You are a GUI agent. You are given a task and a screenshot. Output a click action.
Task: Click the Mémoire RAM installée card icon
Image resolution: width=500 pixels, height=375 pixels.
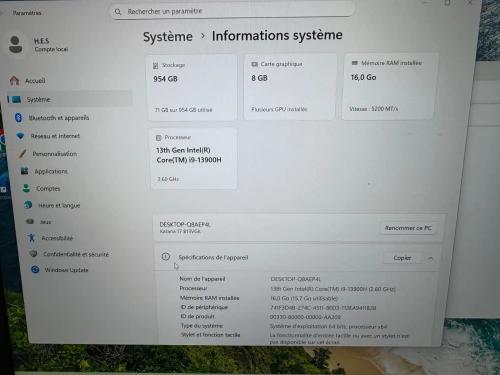click(355, 63)
